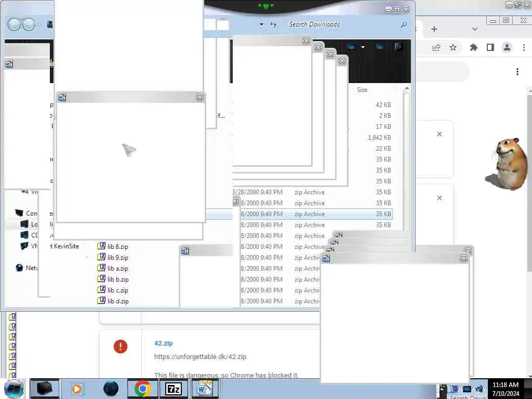Toggle Explorer preview pane icon
The height and width of the screenshot is (399, 532).
coord(380,47)
